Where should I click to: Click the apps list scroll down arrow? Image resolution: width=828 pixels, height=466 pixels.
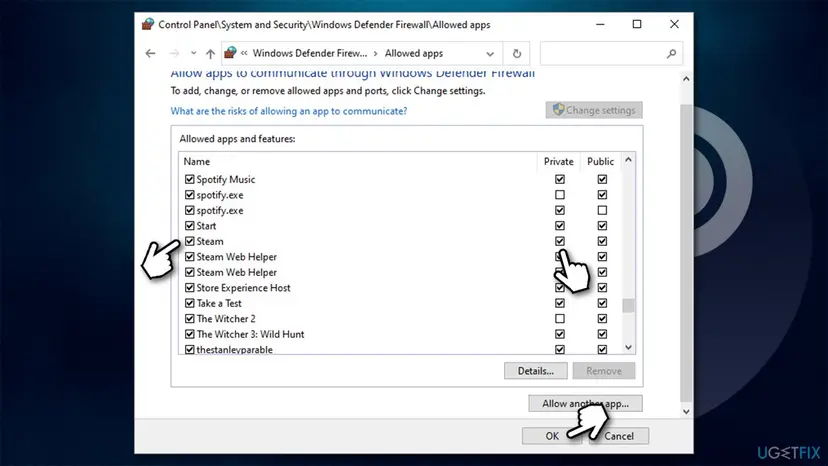click(628, 348)
